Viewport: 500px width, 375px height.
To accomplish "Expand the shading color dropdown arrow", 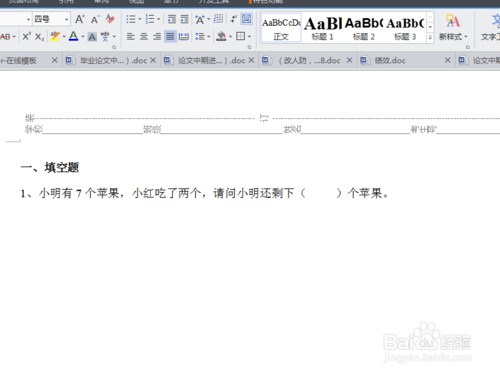I will tap(230, 36).
